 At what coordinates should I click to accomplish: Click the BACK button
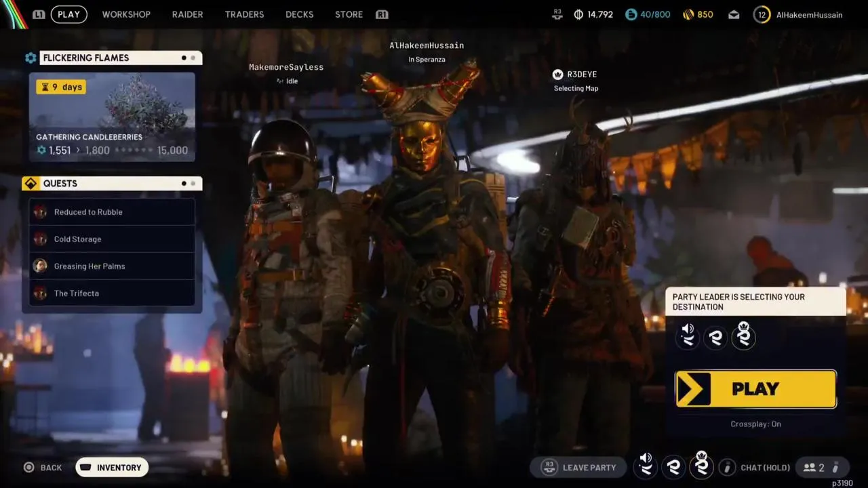coord(43,468)
